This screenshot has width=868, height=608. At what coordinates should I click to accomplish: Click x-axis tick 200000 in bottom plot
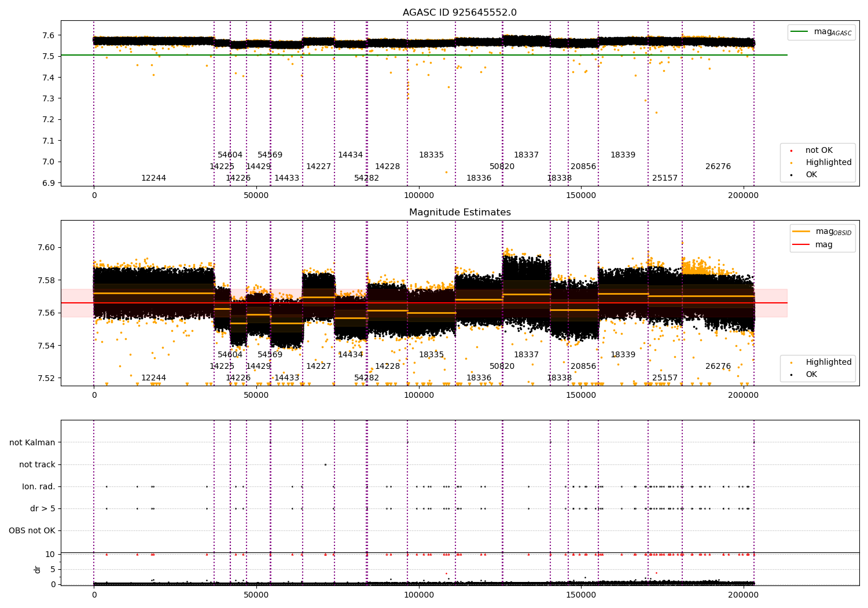pos(743,595)
